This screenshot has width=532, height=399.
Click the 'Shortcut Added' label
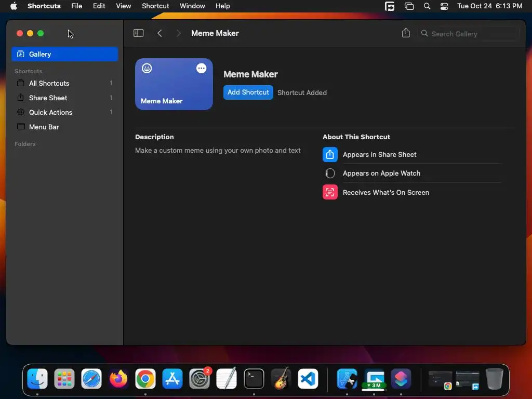(x=302, y=92)
